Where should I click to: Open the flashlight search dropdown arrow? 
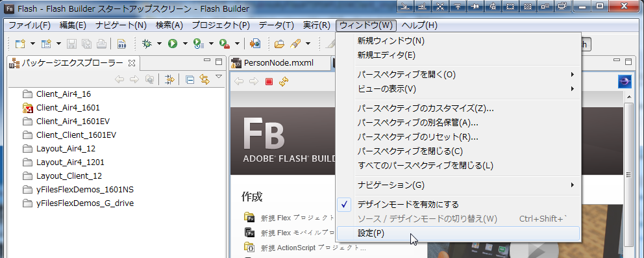tap(308, 44)
